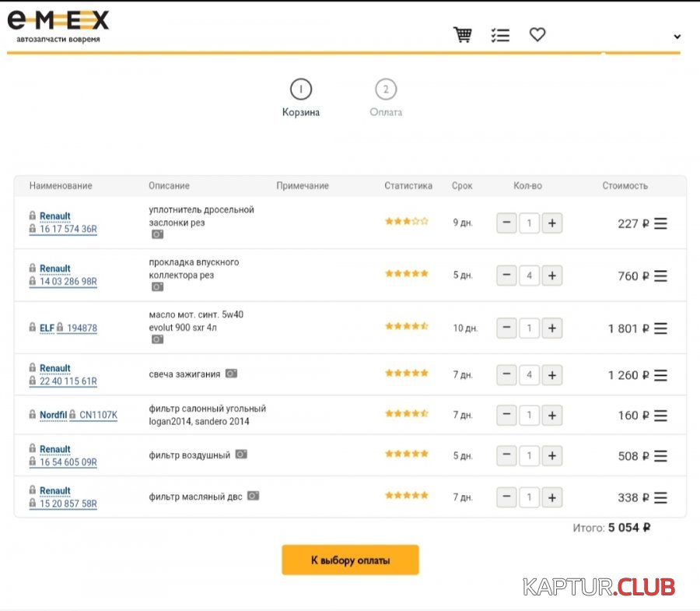This screenshot has width=700, height=611.
Task: Open part number 16 17 574 36R link
Action: (68, 229)
